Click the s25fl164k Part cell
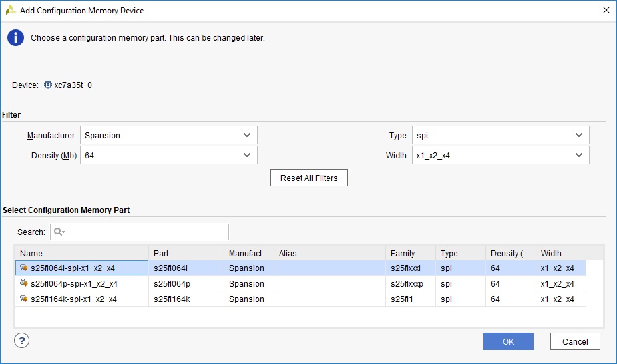 [x=186, y=299]
